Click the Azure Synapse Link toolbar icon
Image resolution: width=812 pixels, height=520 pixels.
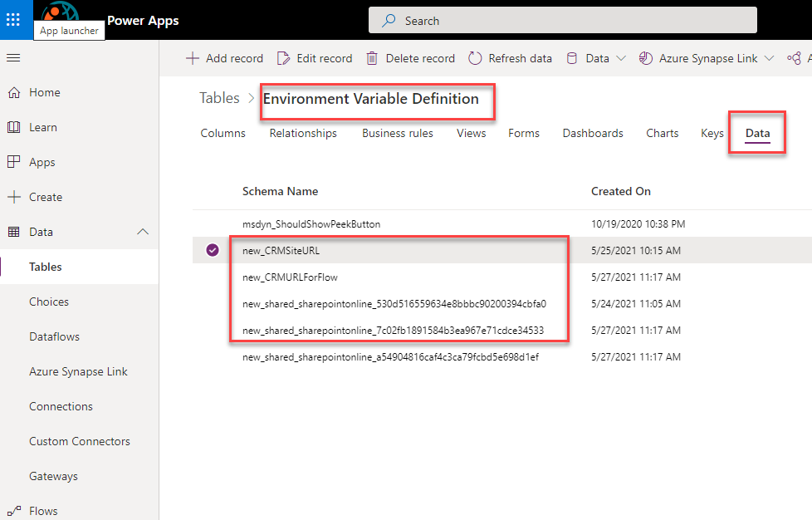(645, 58)
